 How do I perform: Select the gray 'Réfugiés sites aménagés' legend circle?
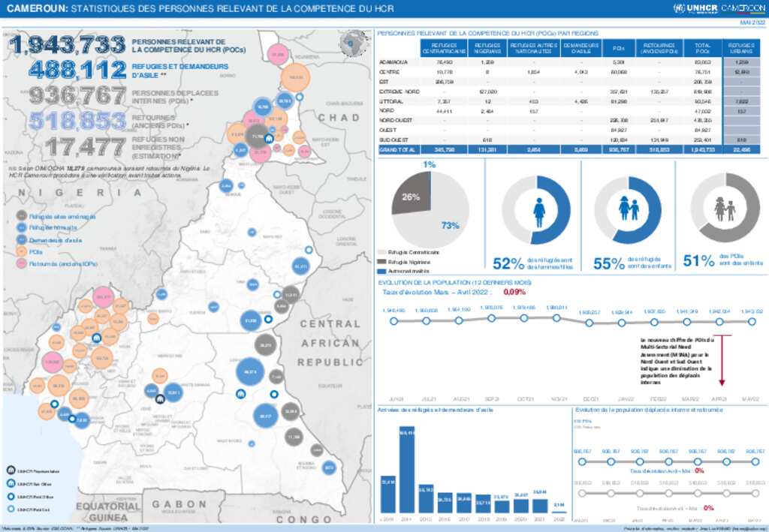(x=22, y=215)
